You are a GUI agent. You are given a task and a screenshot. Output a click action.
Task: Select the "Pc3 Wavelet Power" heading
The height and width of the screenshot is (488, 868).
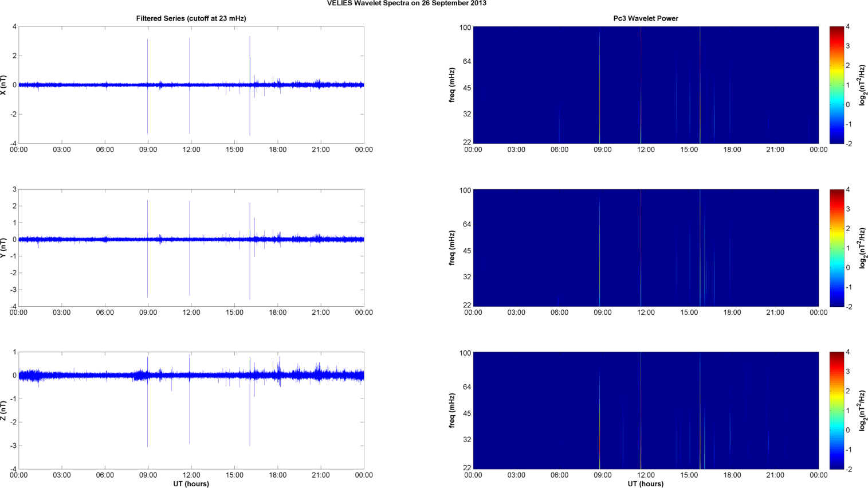(x=646, y=18)
